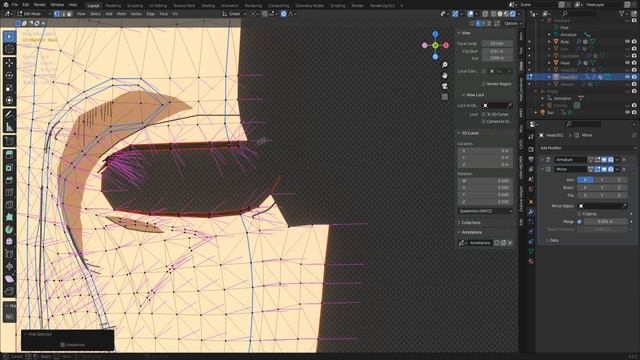Select the Shear tool
640x360 pixels.
pos(9,279)
